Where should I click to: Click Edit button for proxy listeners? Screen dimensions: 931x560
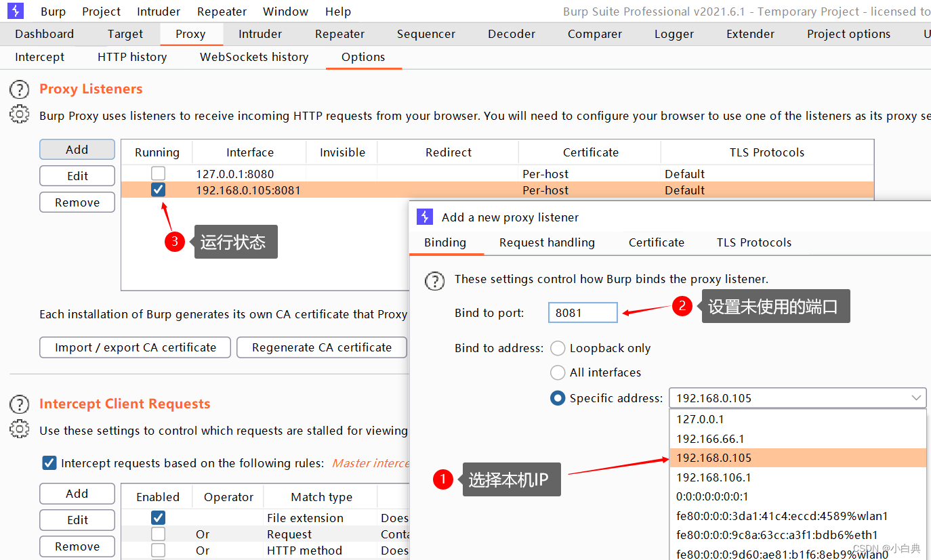click(77, 176)
